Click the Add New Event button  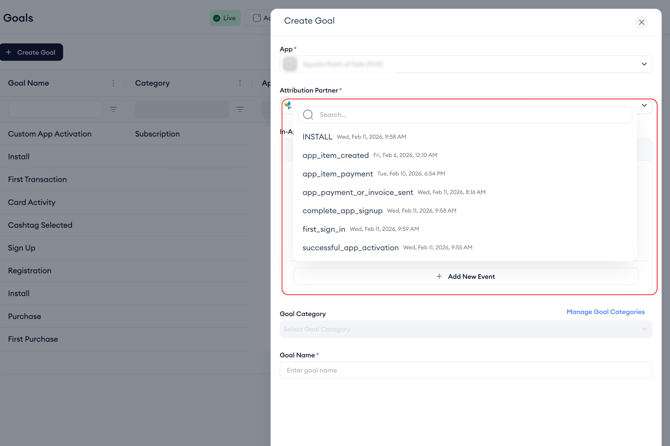click(x=465, y=276)
